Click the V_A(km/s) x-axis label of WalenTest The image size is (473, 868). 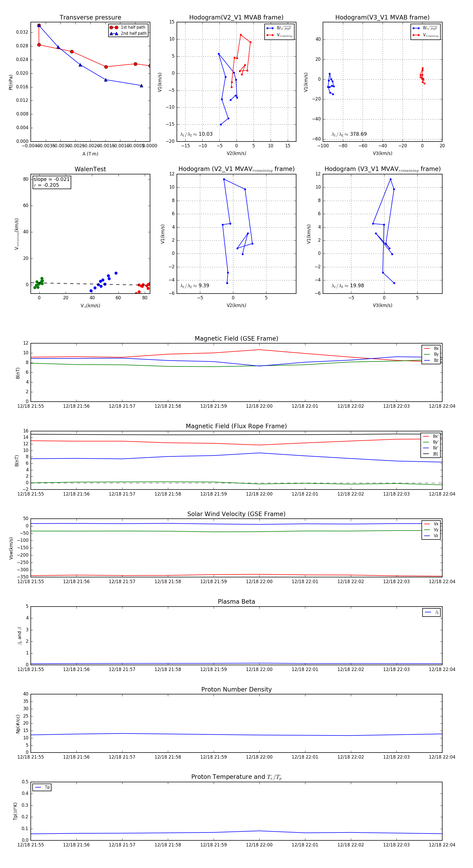click(90, 306)
